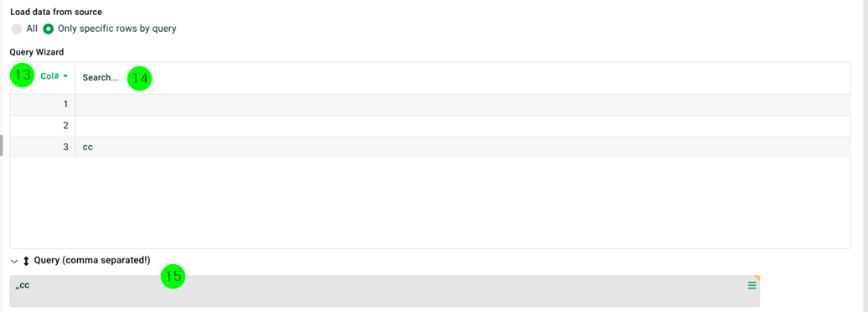Click the cc value cell in row 3
This screenshot has width=868, height=312.
coord(462,148)
